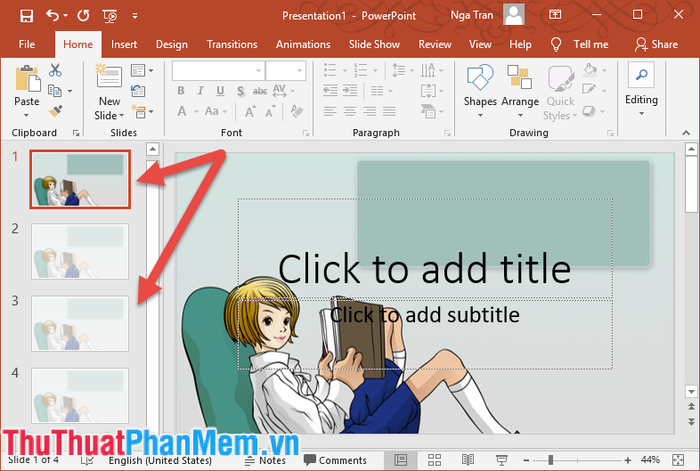Image resolution: width=700 pixels, height=471 pixels.
Task: Toggle Strikethrough formatting
Action: pos(260,91)
